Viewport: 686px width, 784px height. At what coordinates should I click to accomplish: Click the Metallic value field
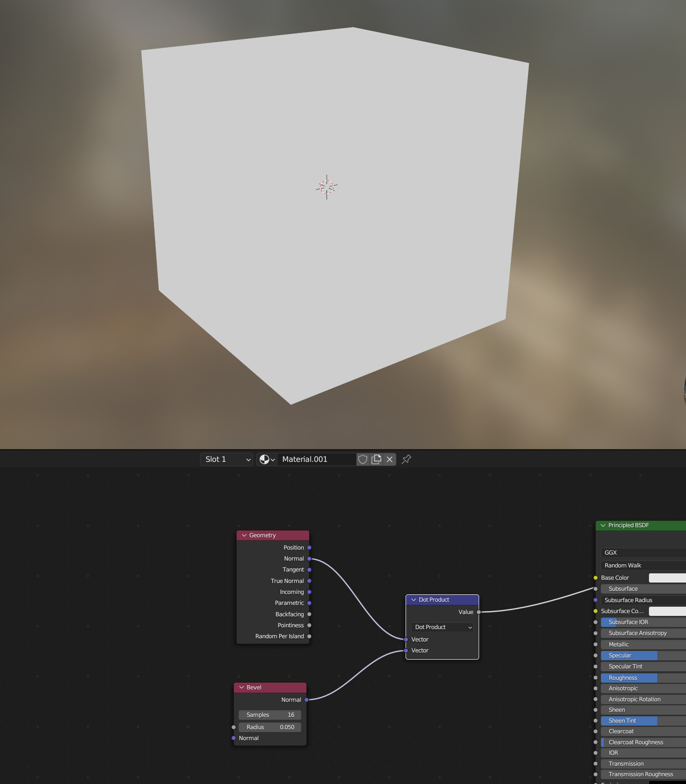(643, 644)
